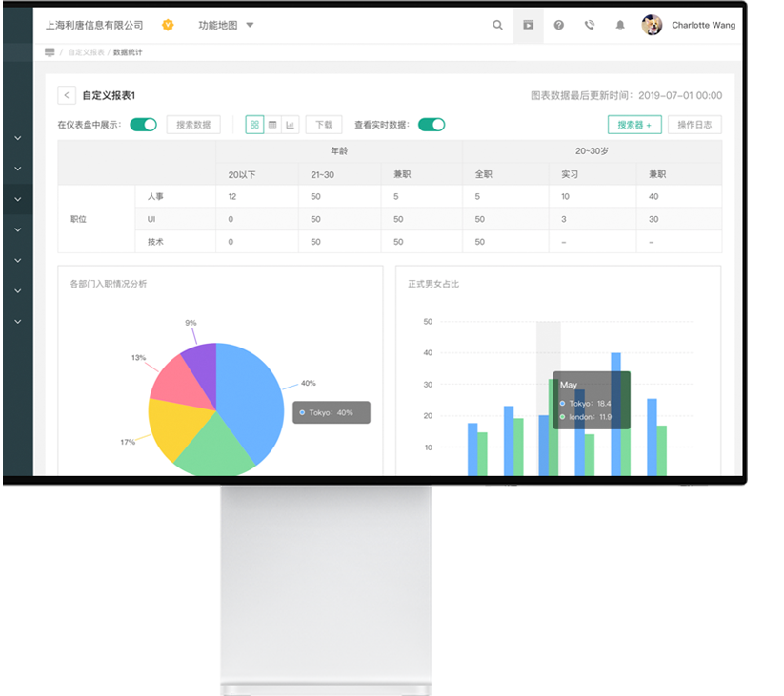Toggle the 在仪表盘中展示 switch

(143, 125)
